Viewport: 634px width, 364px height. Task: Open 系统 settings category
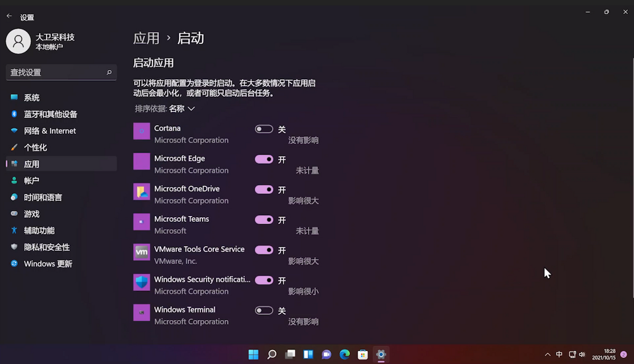click(61, 98)
